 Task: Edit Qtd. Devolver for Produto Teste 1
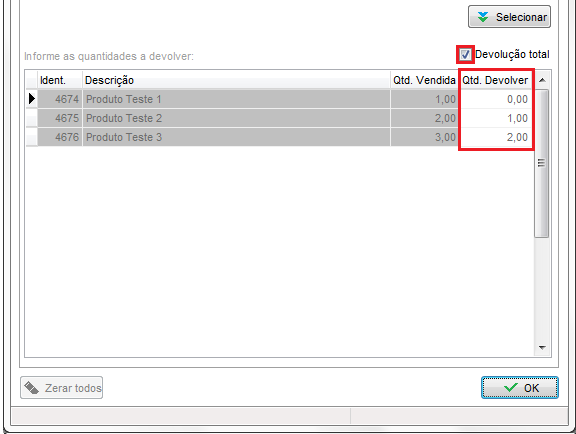(x=495, y=99)
